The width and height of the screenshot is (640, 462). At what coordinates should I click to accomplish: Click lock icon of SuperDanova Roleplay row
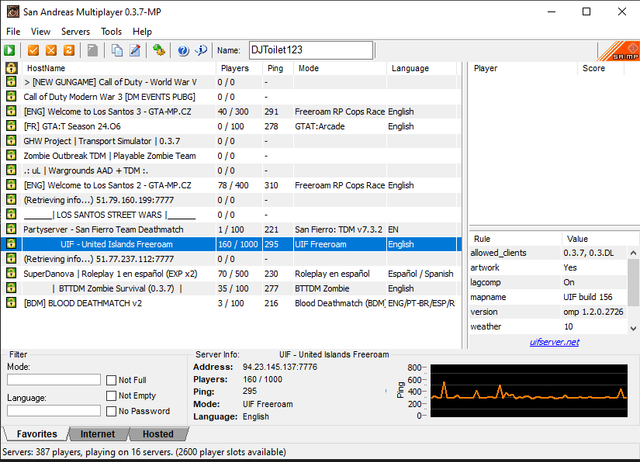(11, 273)
